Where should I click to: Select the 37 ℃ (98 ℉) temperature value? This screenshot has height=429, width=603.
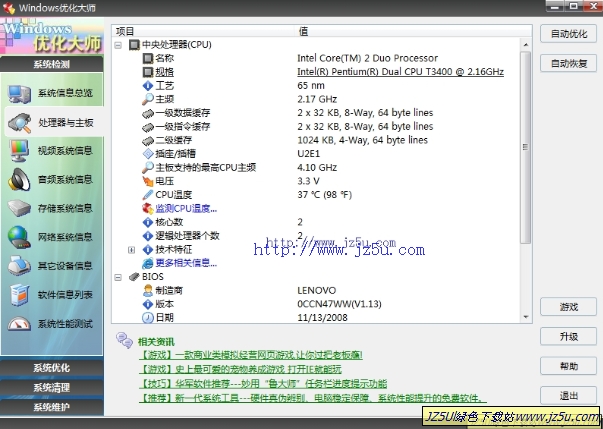click(325, 195)
